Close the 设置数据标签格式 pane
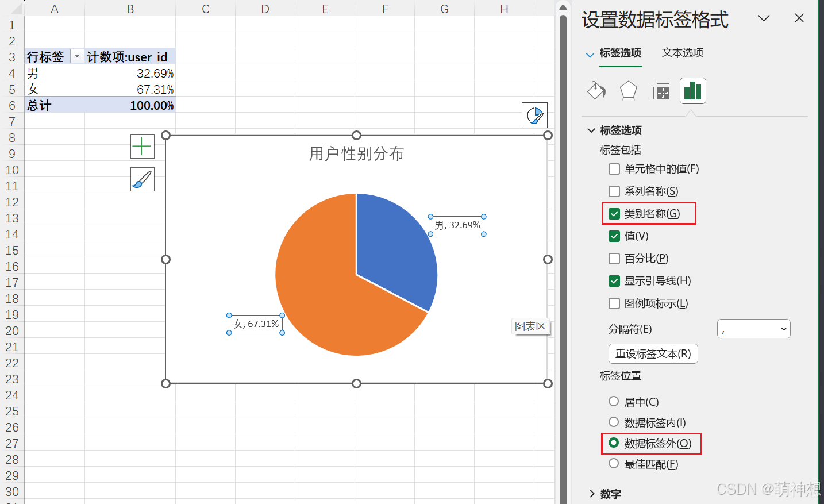824x504 pixels. tap(799, 18)
